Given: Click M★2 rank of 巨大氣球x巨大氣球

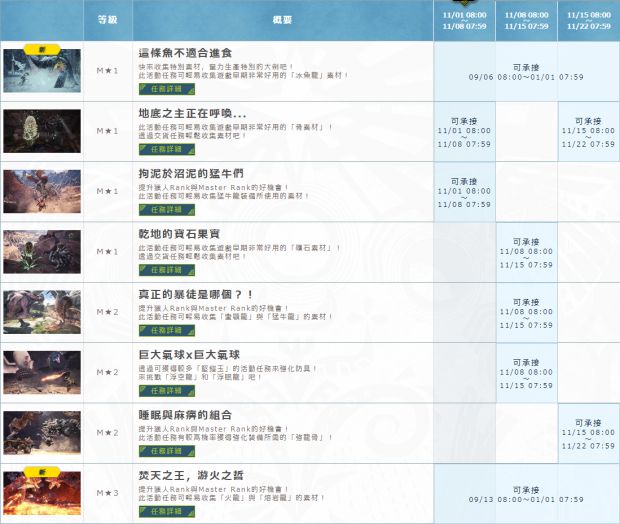Looking at the screenshot, I should click(x=108, y=373).
